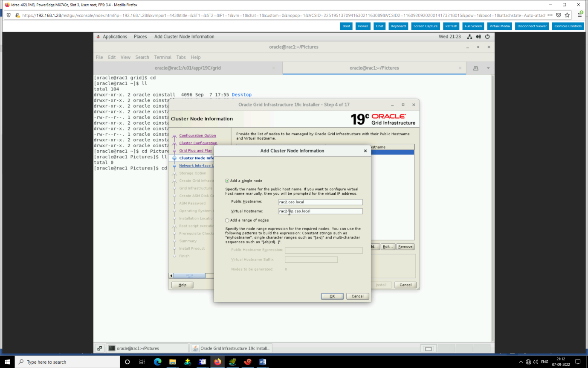Cancel the Add Cluster Node dialog
Viewport: 588px width, 368px height.
click(x=357, y=296)
